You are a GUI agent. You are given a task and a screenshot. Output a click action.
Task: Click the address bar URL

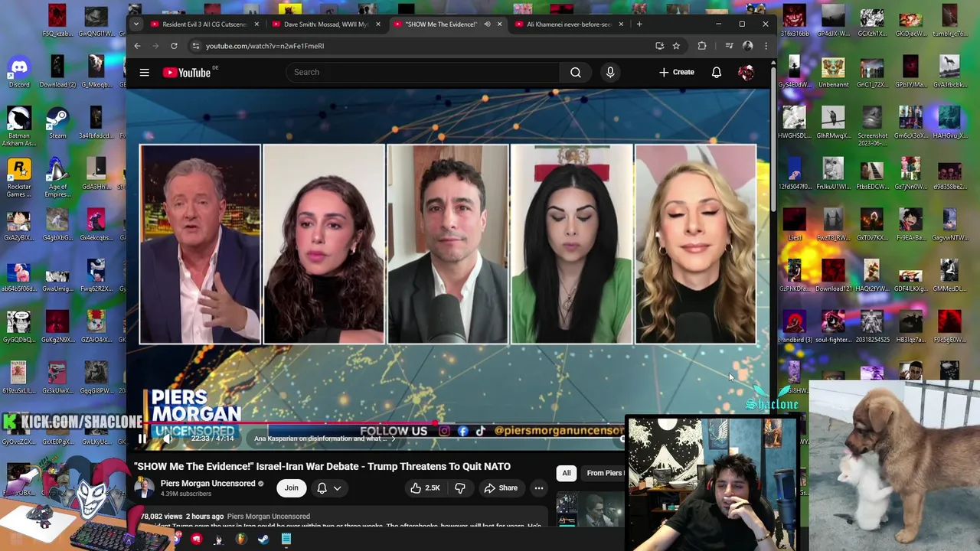click(265, 46)
